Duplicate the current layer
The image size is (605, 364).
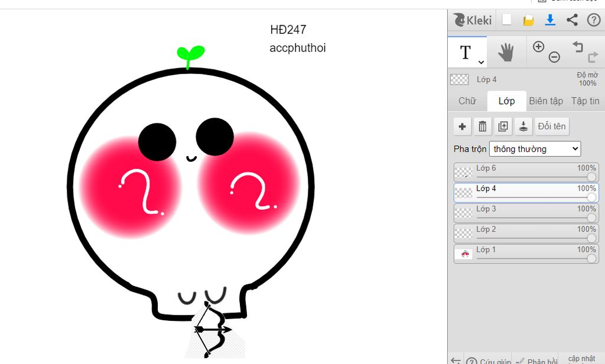503,126
